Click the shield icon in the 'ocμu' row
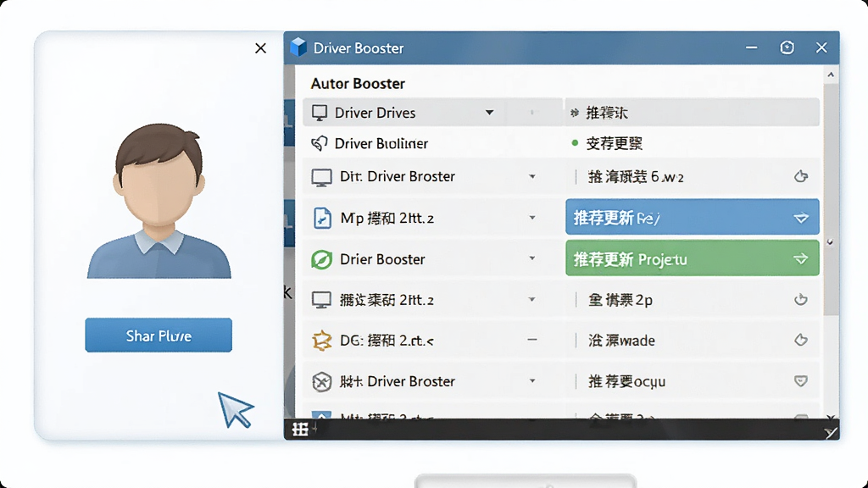The width and height of the screenshot is (868, 488). click(800, 380)
